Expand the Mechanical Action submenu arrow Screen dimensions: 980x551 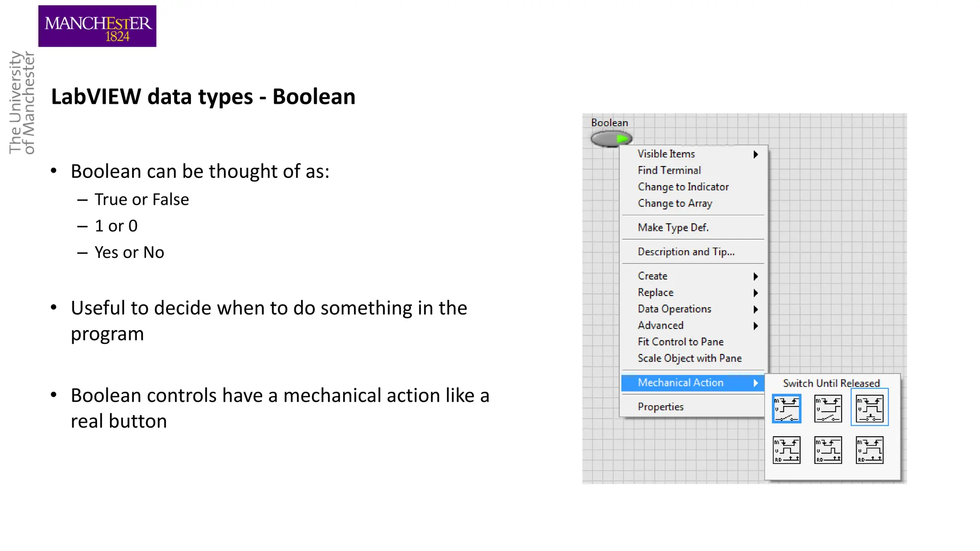tap(756, 383)
